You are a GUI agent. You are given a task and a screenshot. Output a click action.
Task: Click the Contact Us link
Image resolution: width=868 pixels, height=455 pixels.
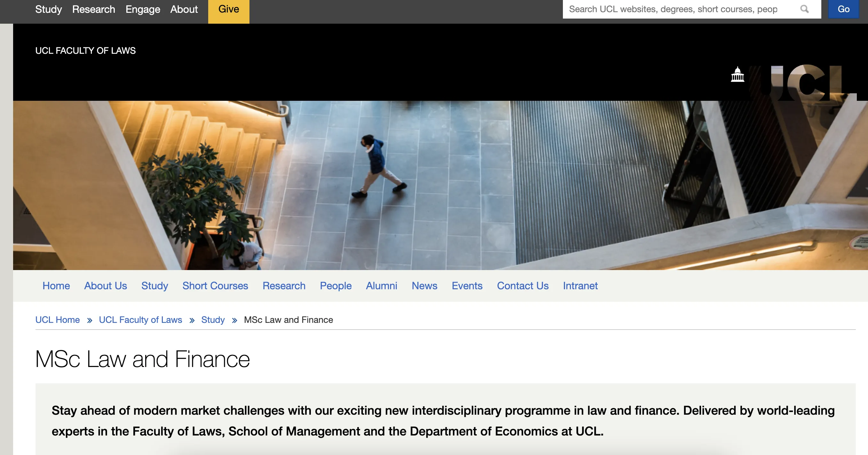[523, 286]
